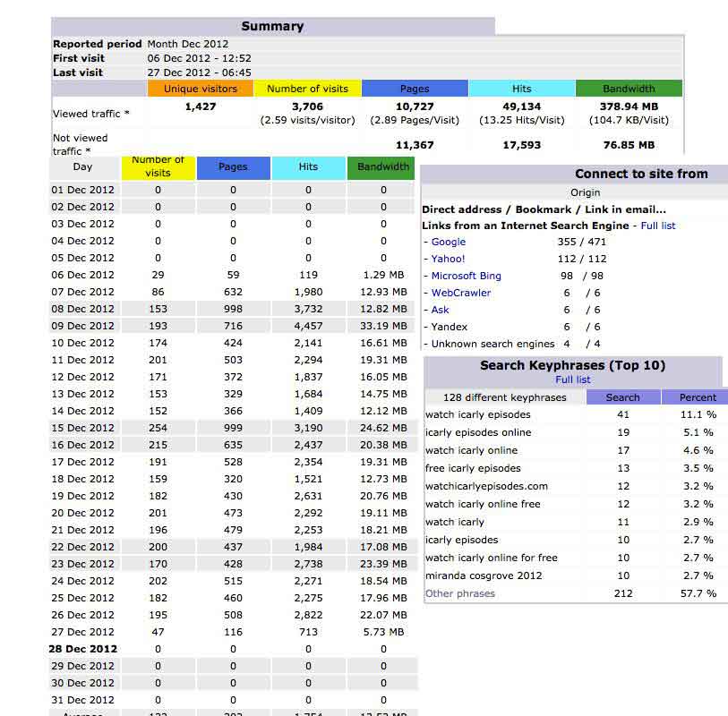Viewport: 728px width, 716px height.
Task: Click the '27 Dec 2012' day label
Action: point(82,632)
